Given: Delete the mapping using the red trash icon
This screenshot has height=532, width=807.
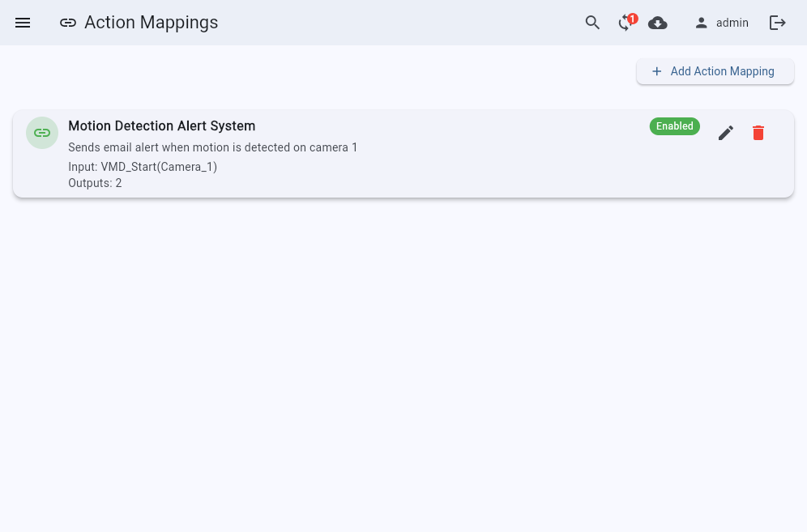Looking at the screenshot, I should [x=758, y=133].
